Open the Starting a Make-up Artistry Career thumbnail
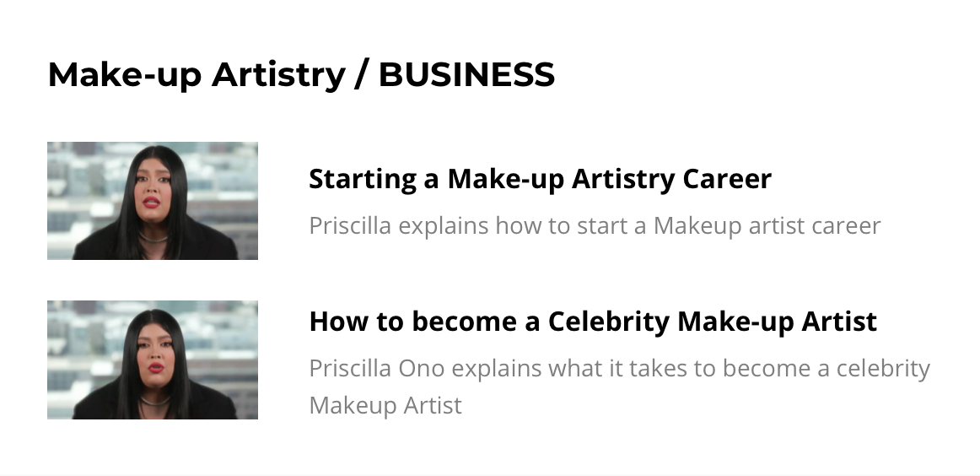 click(x=153, y=201)
